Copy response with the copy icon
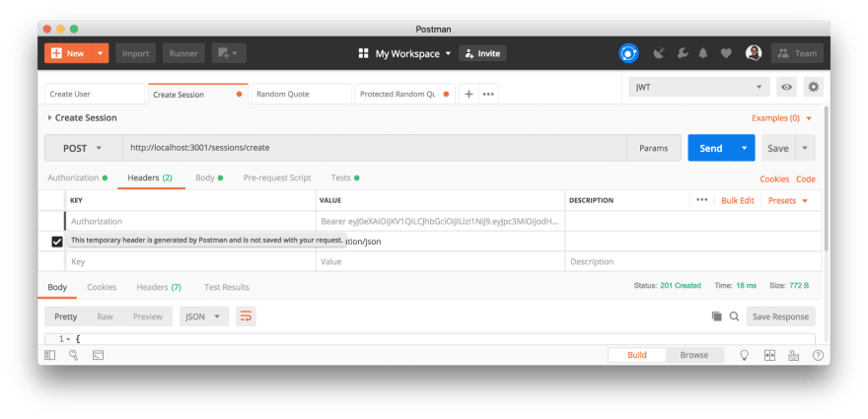Image resolution: width=868 pixels, height=419 pixels. coord(716,316)
